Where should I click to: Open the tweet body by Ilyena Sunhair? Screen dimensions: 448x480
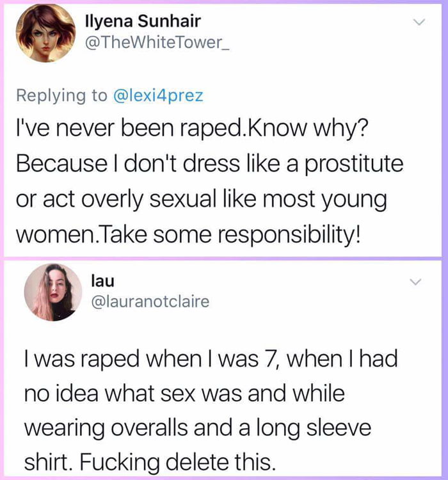coord(211,182)
